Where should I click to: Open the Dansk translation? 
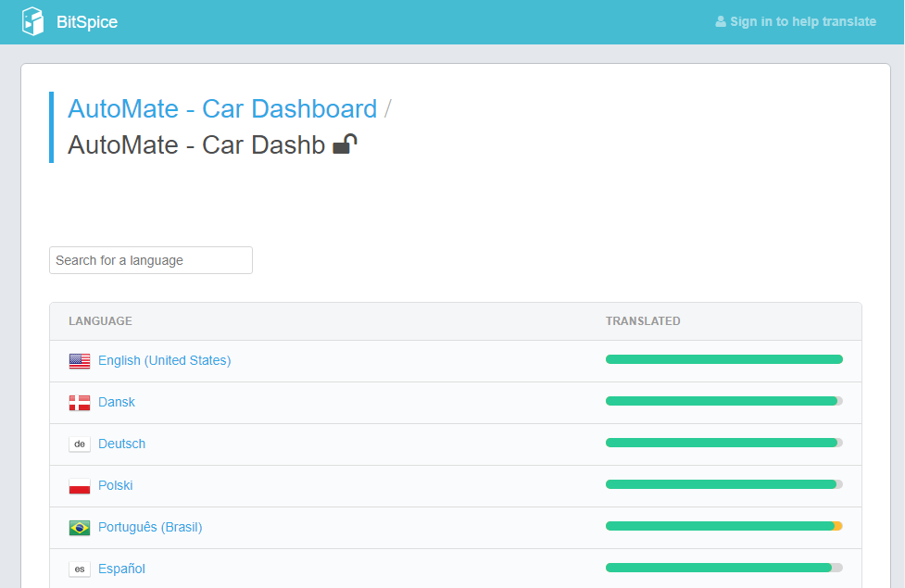[117, 402]
